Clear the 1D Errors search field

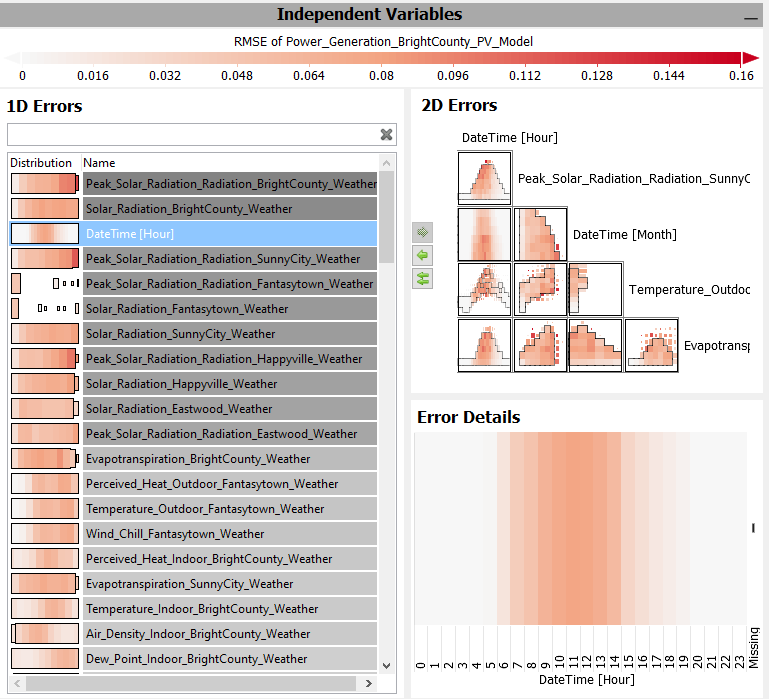[x=386, y=135]
